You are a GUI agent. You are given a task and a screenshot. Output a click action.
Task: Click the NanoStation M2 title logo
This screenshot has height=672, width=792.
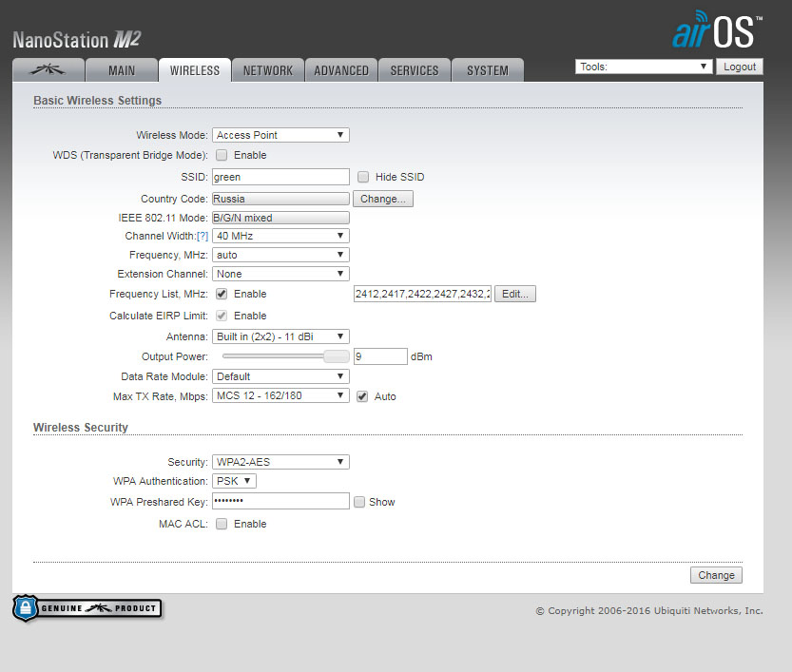[77, 40]
